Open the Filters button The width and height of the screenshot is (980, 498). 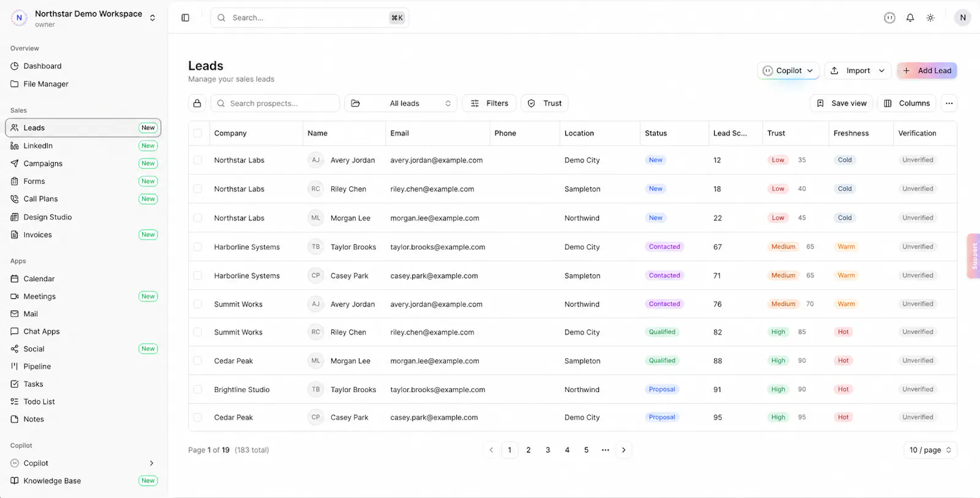point(489,104)
